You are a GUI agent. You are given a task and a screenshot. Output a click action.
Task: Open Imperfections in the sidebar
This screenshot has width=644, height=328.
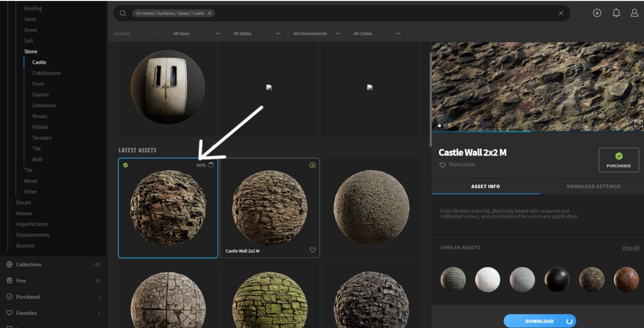[32, 224]
